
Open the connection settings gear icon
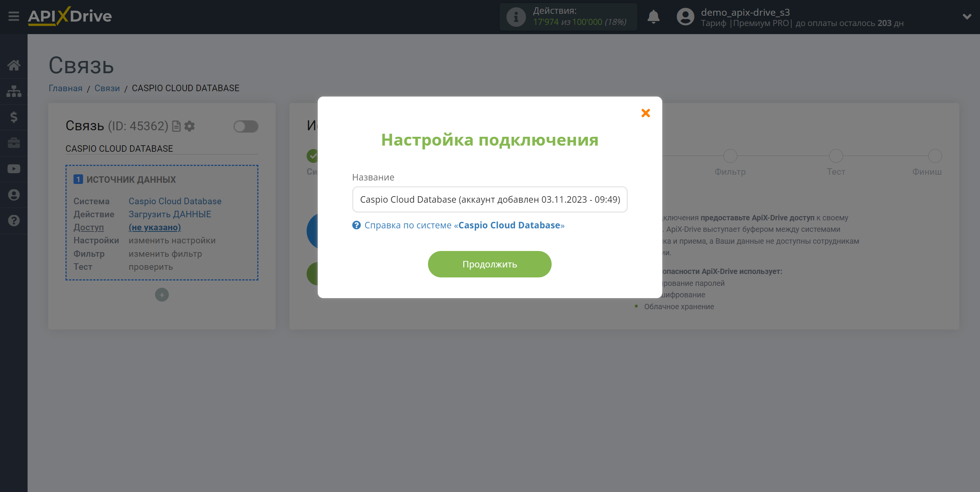pos(189,126)
